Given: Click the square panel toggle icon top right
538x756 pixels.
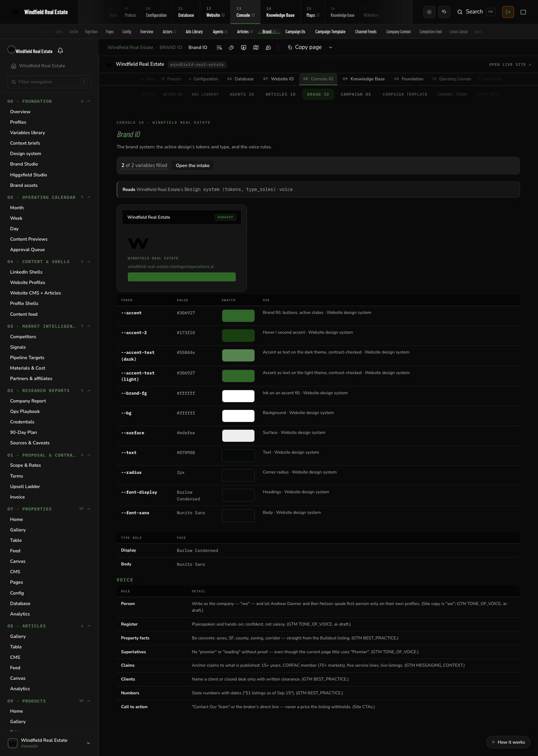Looking at the screenshot, I should pyautogui.click(x=523, y=12).
